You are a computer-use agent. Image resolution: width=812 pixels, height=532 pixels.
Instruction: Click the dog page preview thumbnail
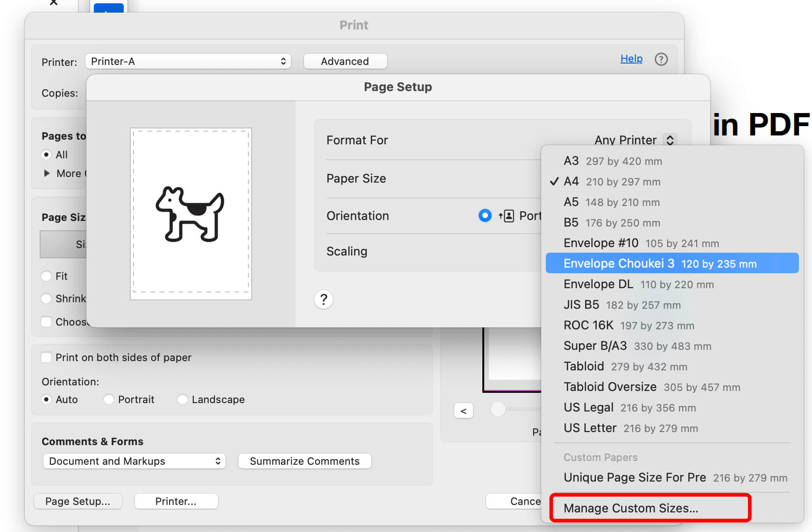[x=191, y=213]
